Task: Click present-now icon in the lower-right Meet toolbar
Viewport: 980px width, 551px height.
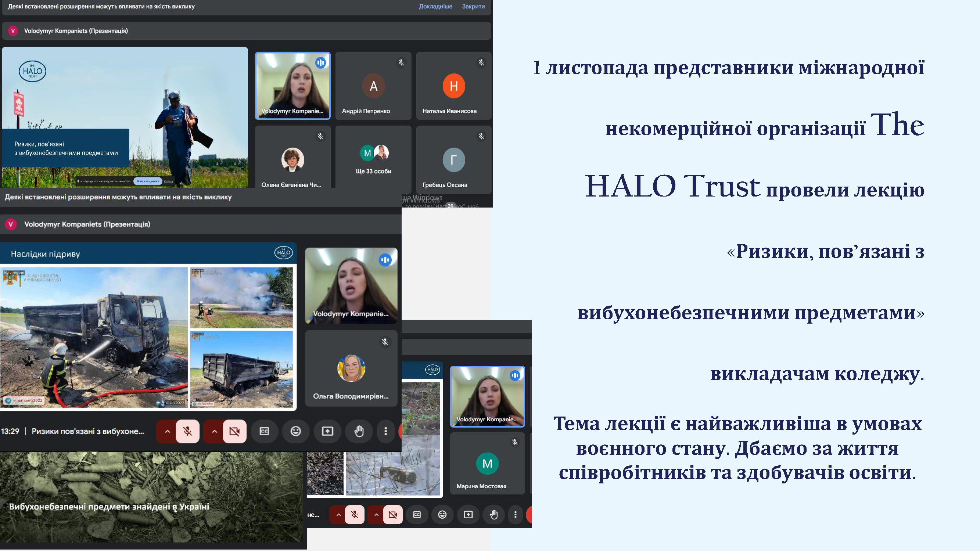Action: click(x=468, y=515)
